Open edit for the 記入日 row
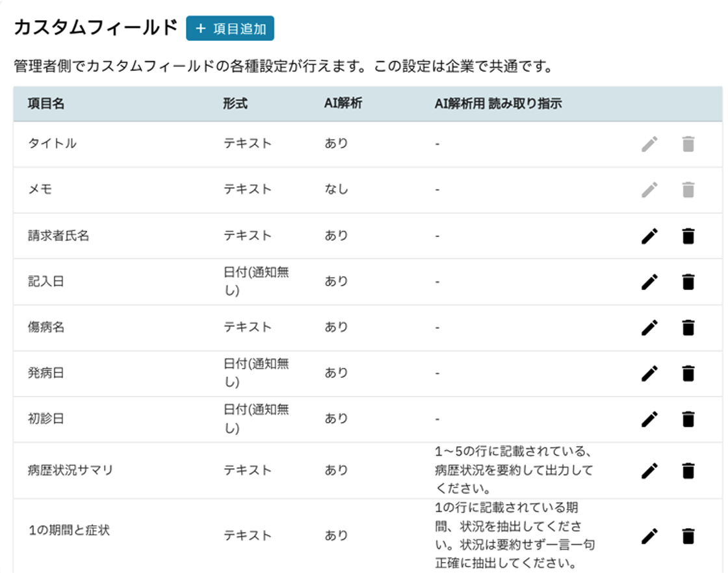The height and width of the screenshot is (573, 728). pos(649,282)
